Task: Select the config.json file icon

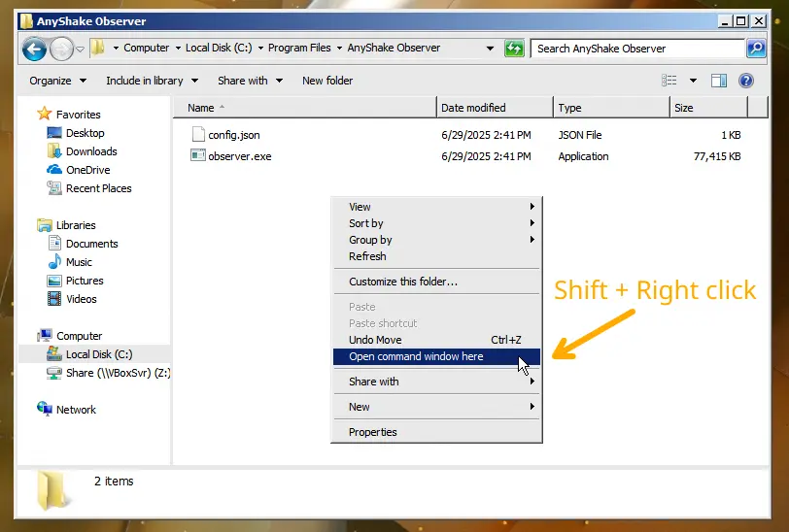Action: [x=198, y=134]
